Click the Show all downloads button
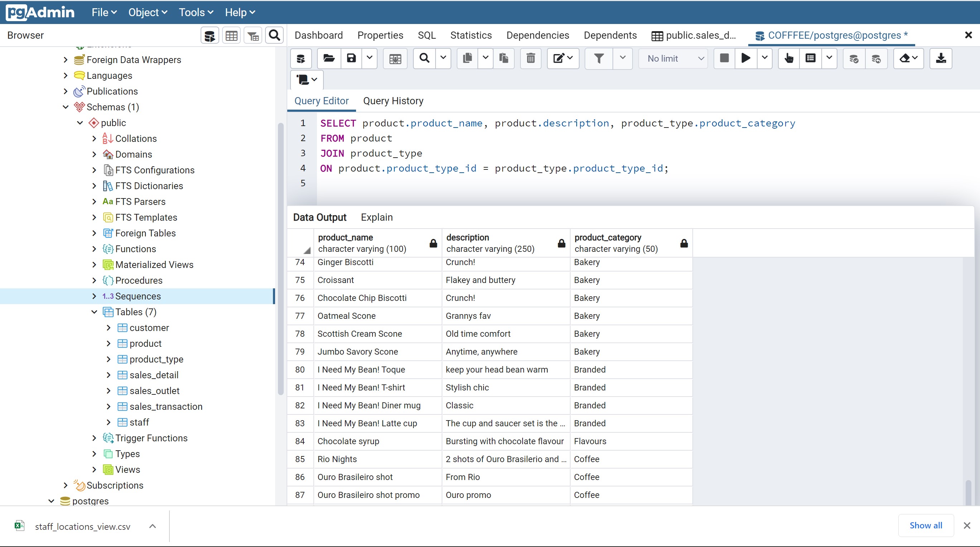 (926, 525)
